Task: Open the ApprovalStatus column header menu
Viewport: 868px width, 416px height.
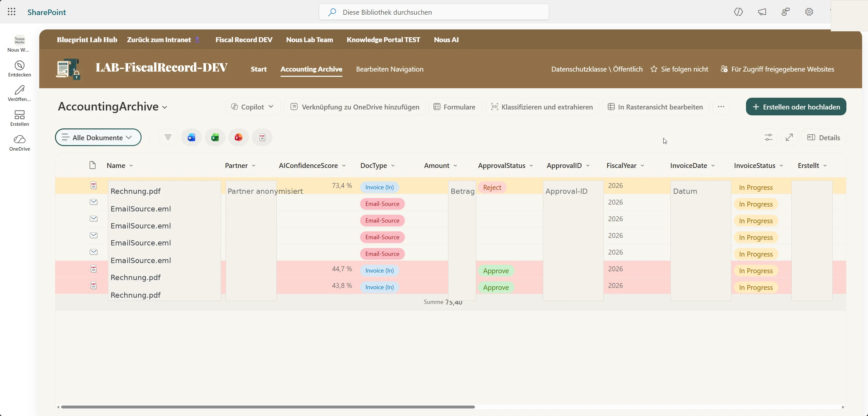Action: pos(505,166)
